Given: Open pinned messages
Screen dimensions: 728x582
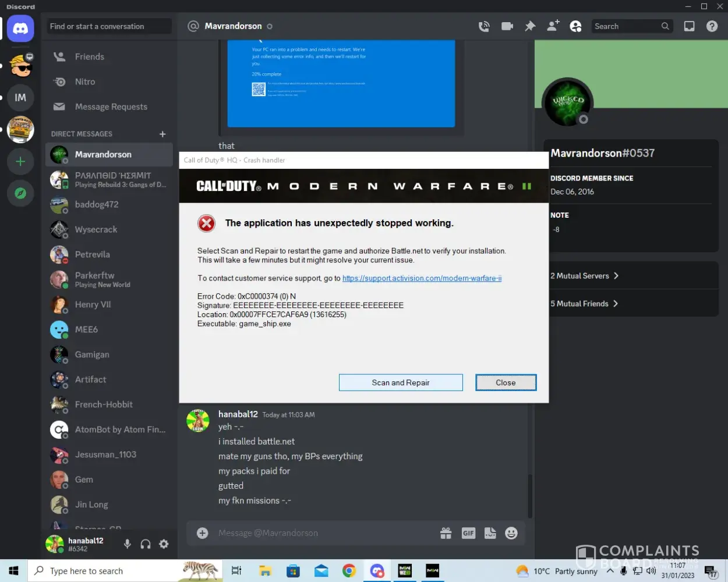Looking at the screenshot, I should point(530,26).
